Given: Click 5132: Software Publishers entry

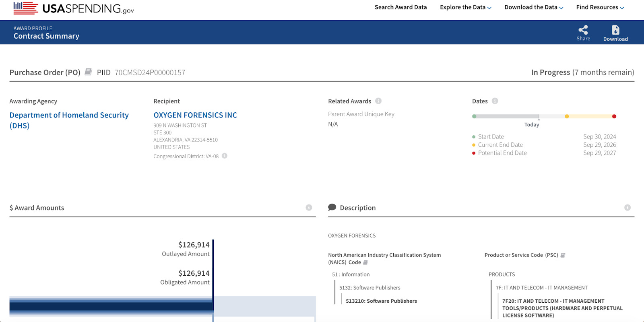Looking at the screenshot, I should tap(369, 288).
